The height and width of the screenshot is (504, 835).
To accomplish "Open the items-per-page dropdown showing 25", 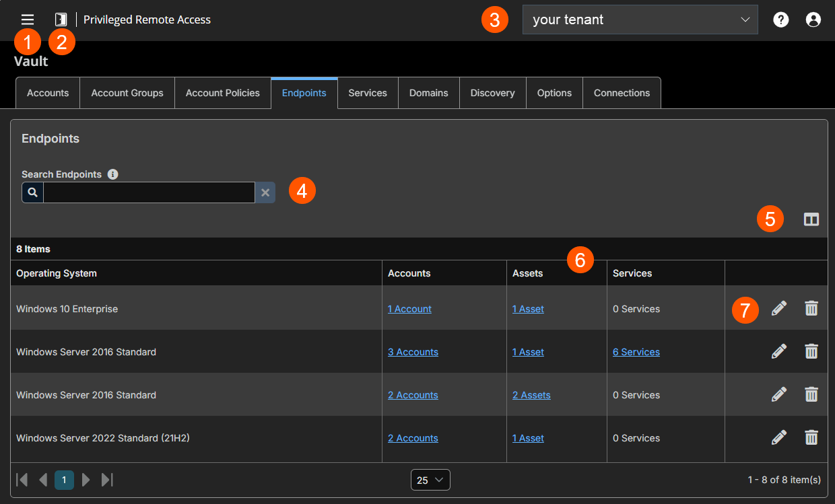I will 430,480.
